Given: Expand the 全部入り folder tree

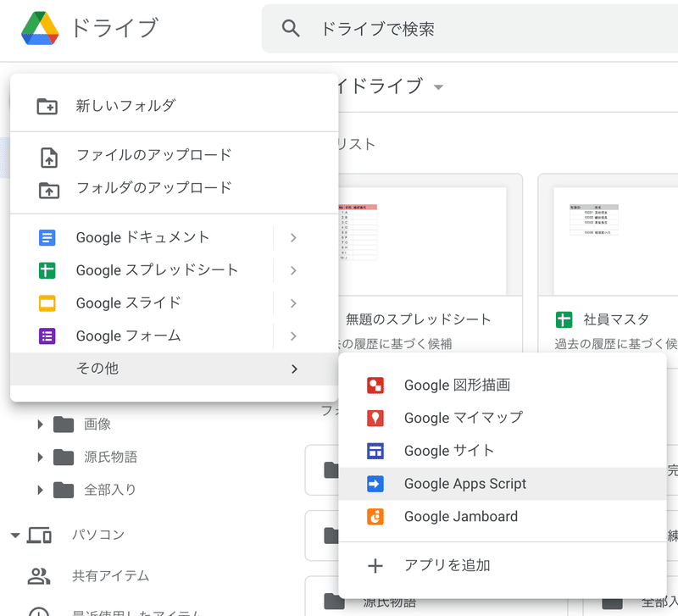Looking at the screenshot, I should coord(40,491).
